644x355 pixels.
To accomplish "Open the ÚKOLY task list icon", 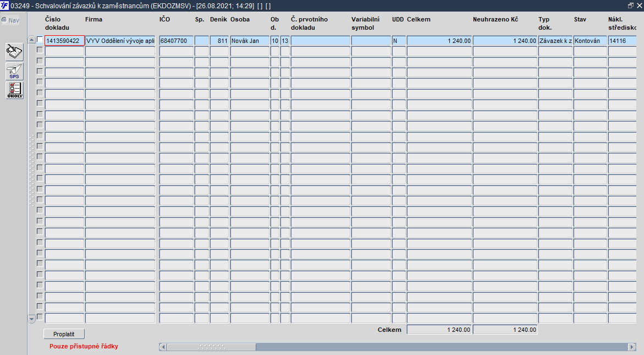I will click(x=14, y=90).
